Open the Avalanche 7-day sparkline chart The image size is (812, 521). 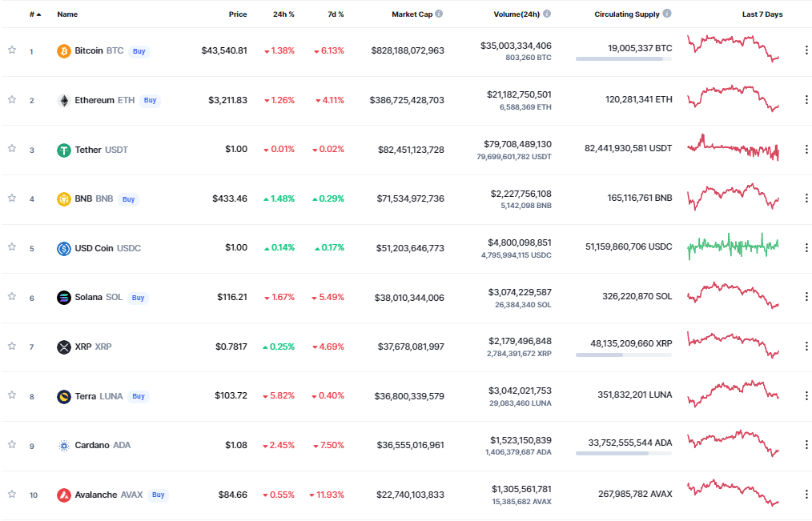[x=733, y=492]
